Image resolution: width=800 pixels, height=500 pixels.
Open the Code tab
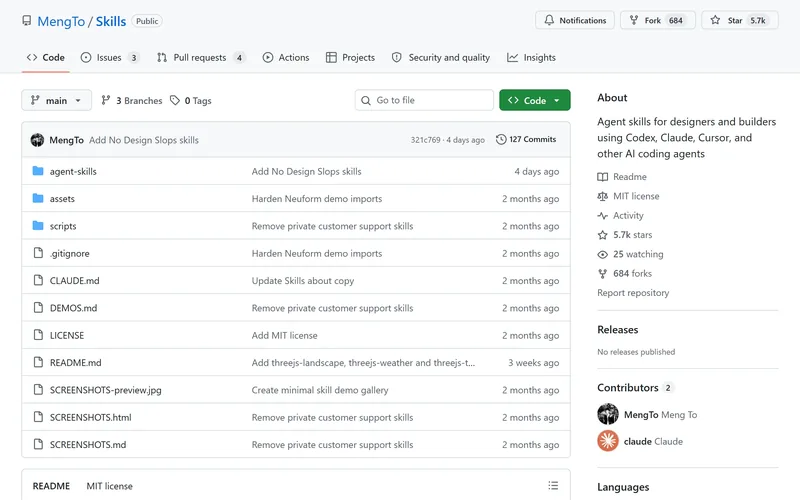45,58
